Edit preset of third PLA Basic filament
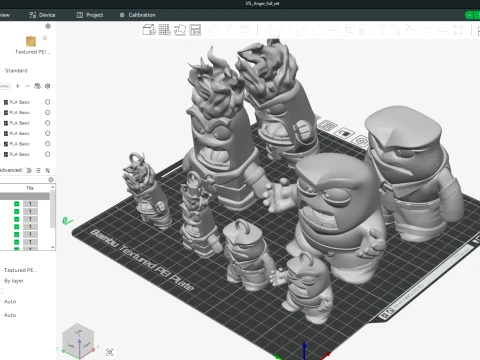Image resolution: width=480 pixels, height=360 pixels. (x=48, y=123)
